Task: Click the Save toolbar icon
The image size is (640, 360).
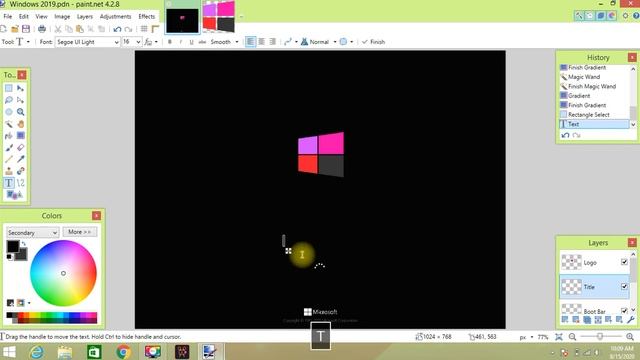Action: (26, 29)
